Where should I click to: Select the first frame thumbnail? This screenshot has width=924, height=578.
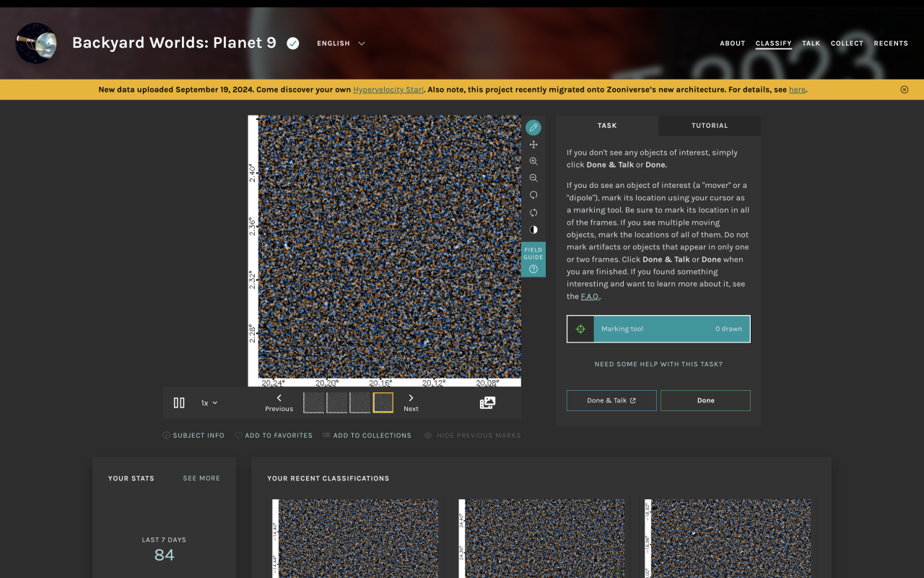pyautogui.click(x=314, y=402)
